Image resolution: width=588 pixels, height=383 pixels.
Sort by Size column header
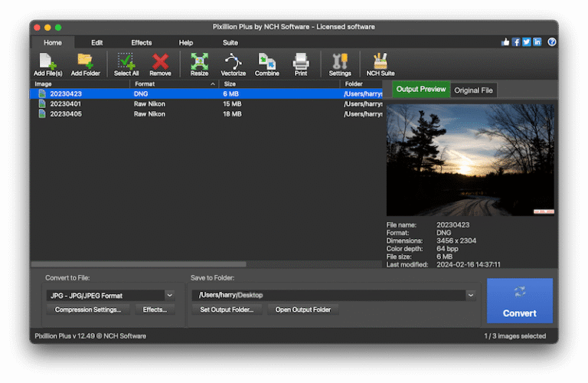point(279,84)
